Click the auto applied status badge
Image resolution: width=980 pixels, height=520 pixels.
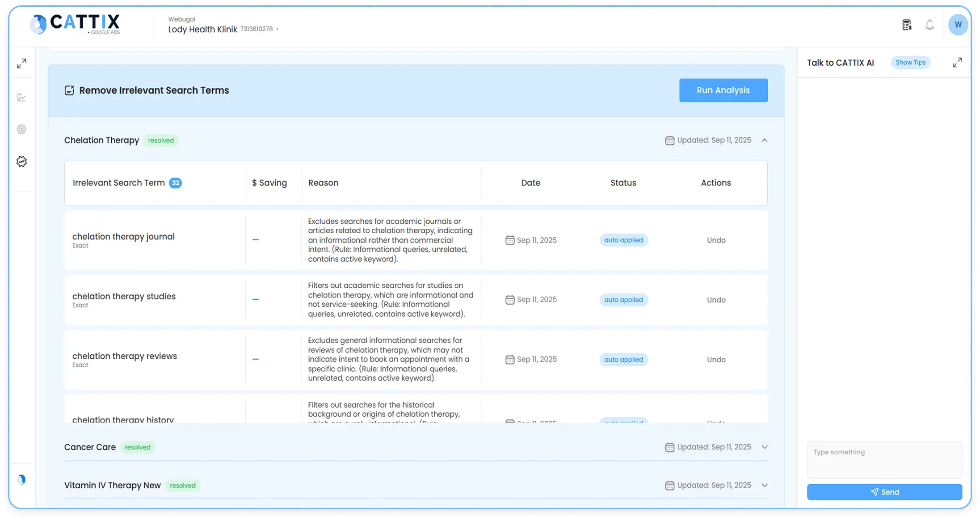623,240
